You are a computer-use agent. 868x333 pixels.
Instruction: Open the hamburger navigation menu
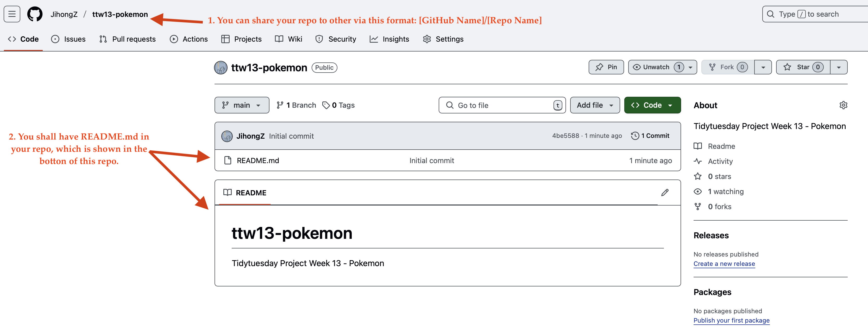click(x=12, y=14)
